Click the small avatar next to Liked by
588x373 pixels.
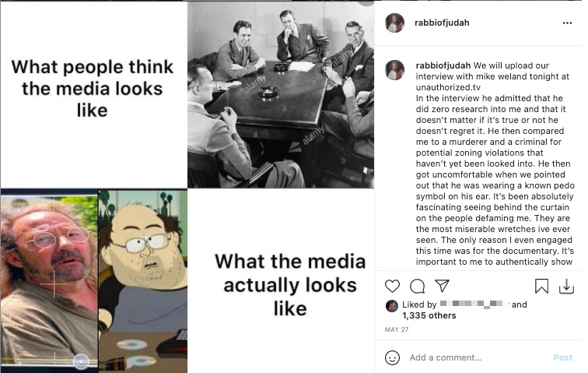click(392, 306)
